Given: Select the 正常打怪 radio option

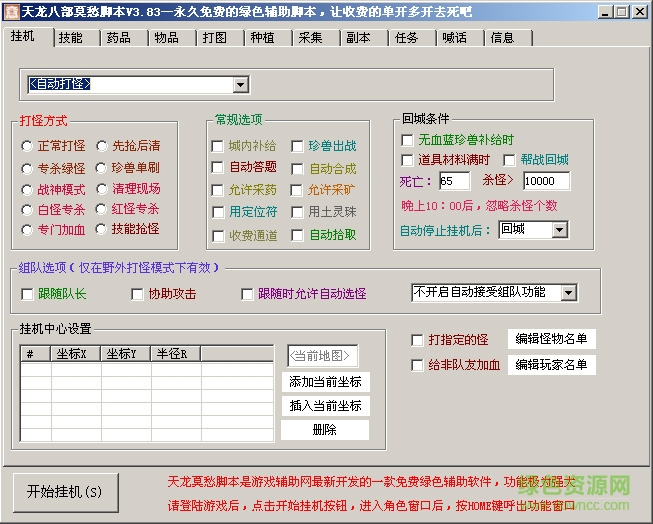Looking at the screenshot, I should coord(27,146).
